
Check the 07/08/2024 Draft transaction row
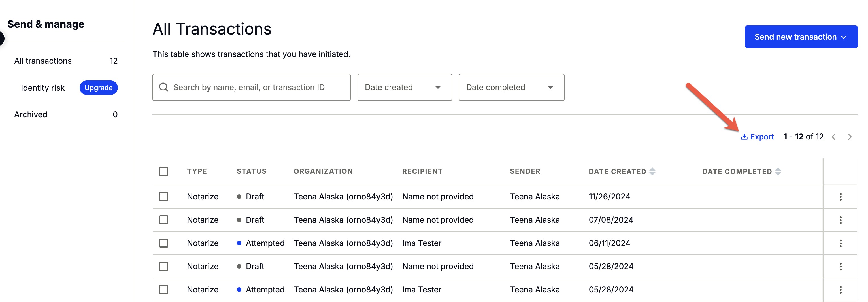pyautogui.click(x=164, y=220)
